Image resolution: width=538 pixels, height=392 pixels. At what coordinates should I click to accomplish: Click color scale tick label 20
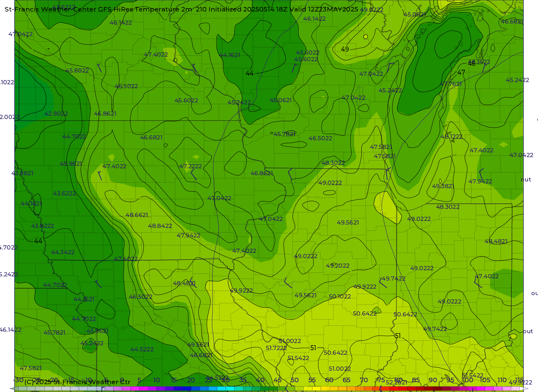point(191,380)
